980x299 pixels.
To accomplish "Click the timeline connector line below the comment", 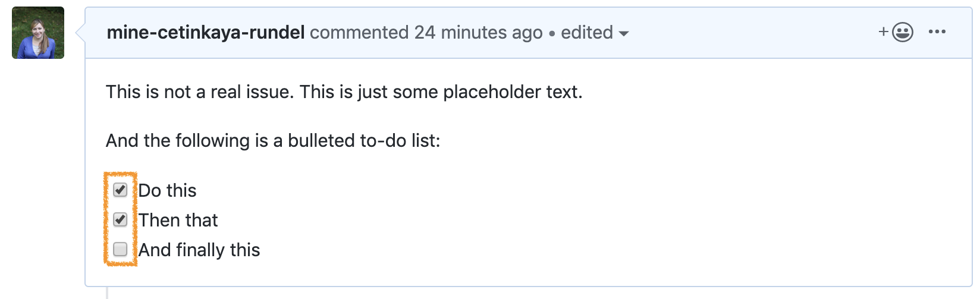I will click(107, 293).
